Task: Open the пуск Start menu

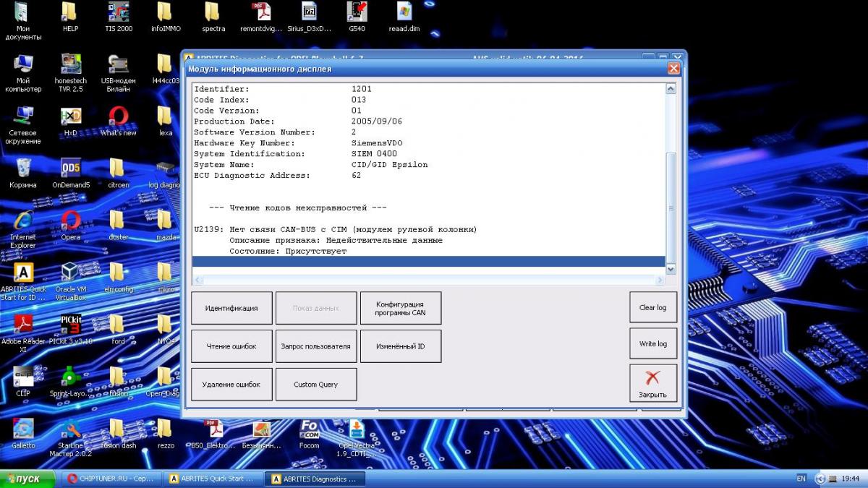Action: pos(27,479)
